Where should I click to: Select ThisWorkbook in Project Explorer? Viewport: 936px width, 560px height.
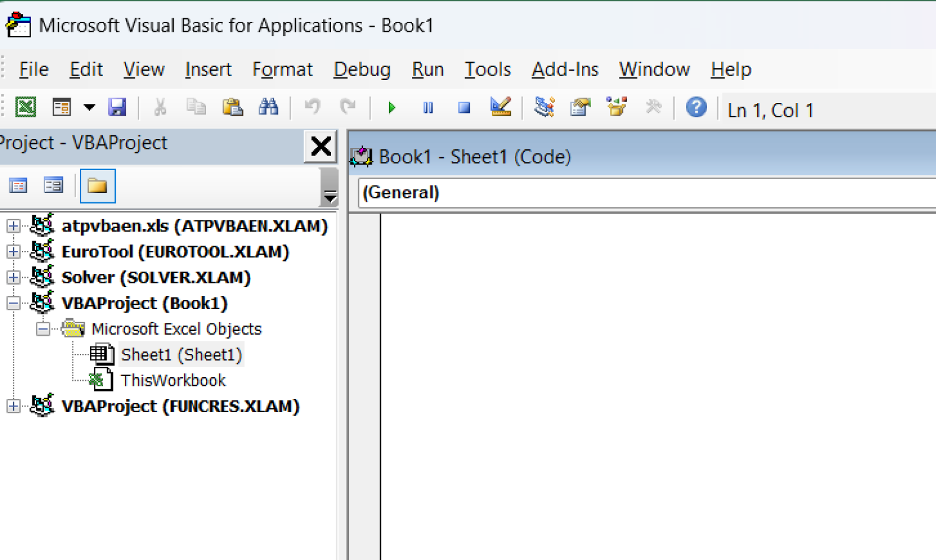[173, 380]
